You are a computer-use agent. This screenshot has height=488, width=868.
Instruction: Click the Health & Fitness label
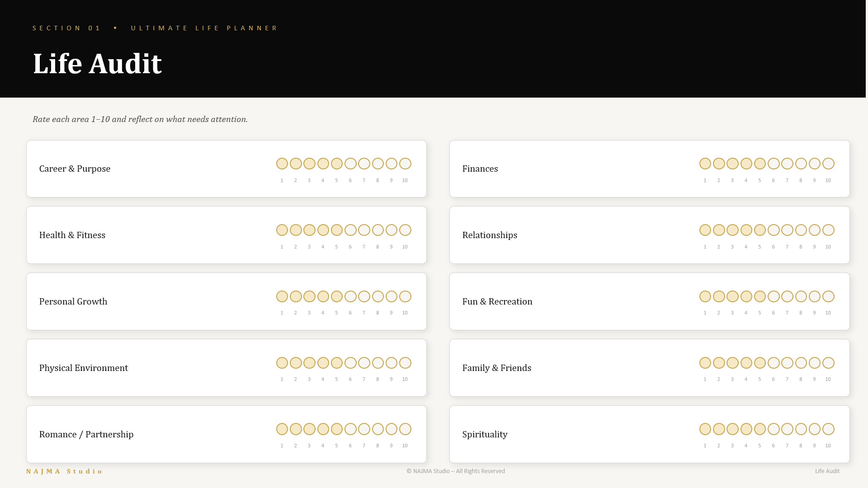click(72, 235)
